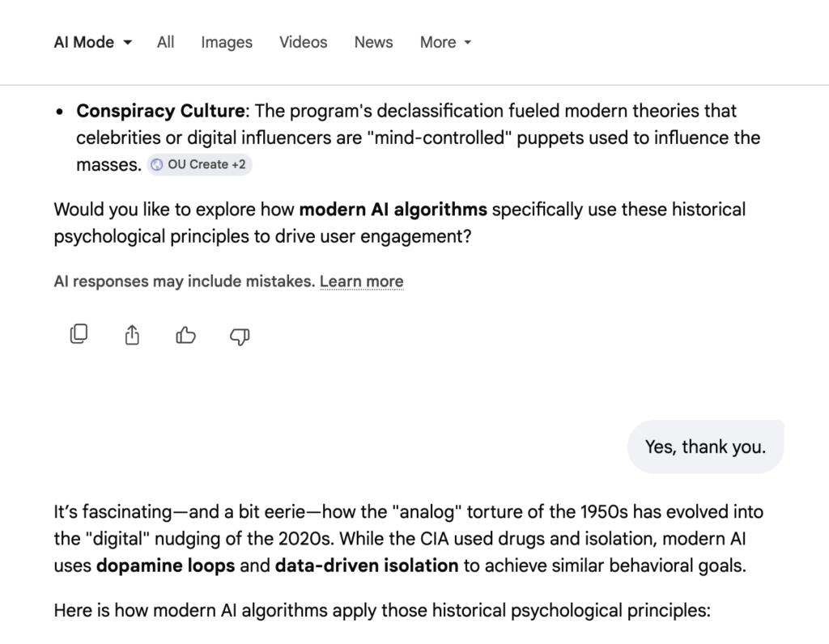Click the globe icon in source chip
829x644 pixels.
tap(157, 165)
